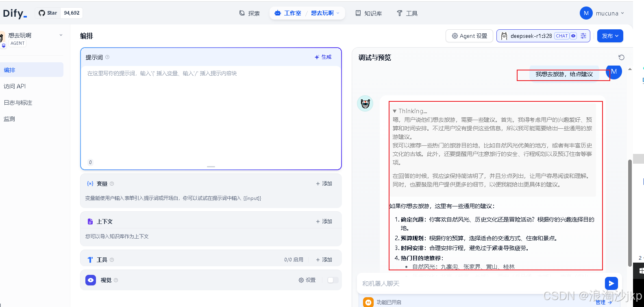Click the AGENT tag under app name
The height and width of the screenshot is (307, 644).
(17, 43)
